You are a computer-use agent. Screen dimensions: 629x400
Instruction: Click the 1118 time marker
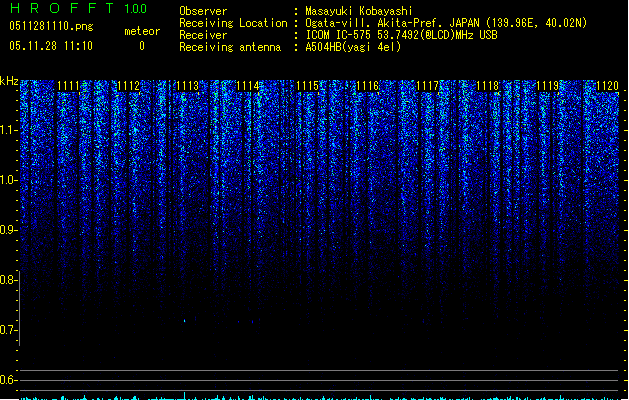click(487, 86)
